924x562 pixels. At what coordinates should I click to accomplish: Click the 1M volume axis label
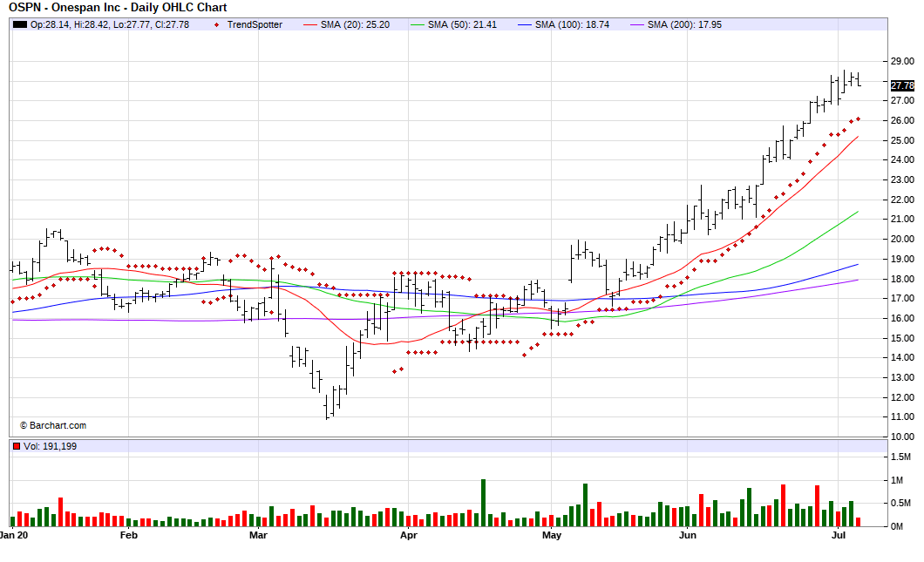click(896, 481)
